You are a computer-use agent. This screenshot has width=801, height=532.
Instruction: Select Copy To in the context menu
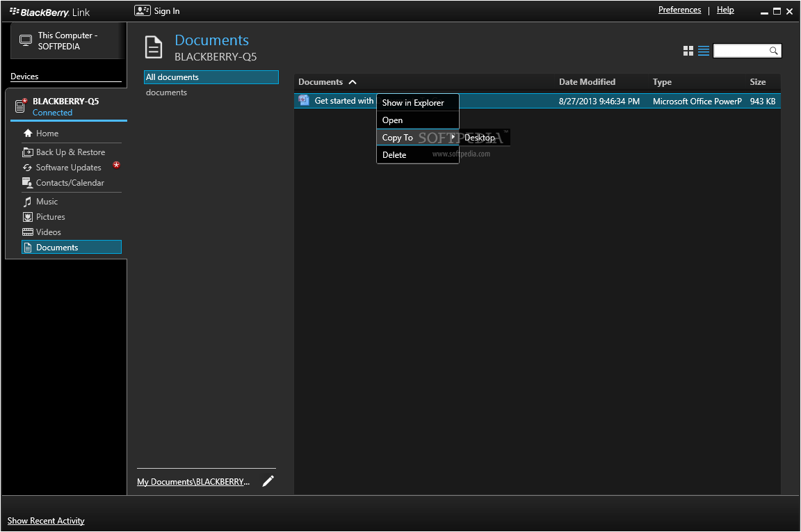[x=418, y=138]
